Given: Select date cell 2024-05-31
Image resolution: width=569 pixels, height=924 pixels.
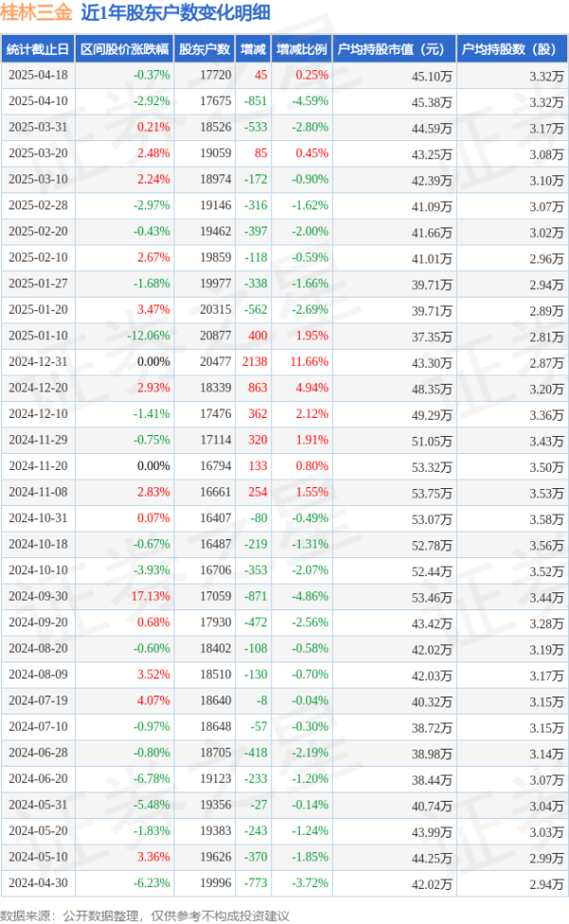Looking at the screenshot, I should 38,805.
